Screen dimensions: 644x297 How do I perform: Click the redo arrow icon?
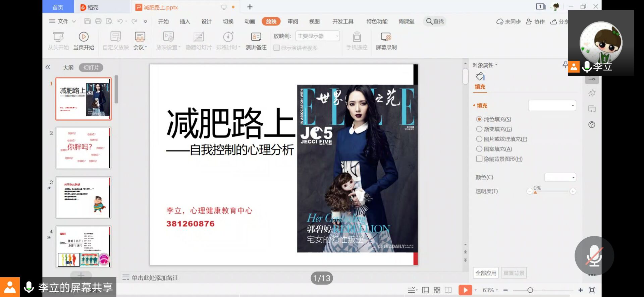pos(134,21)
